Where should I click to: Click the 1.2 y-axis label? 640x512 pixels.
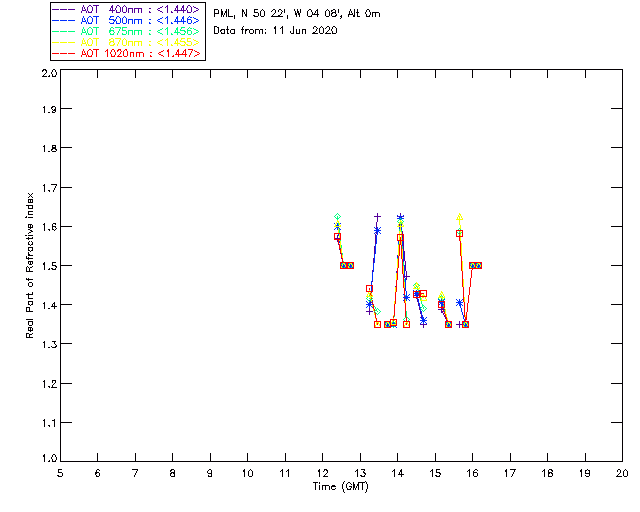coord(49,384)
